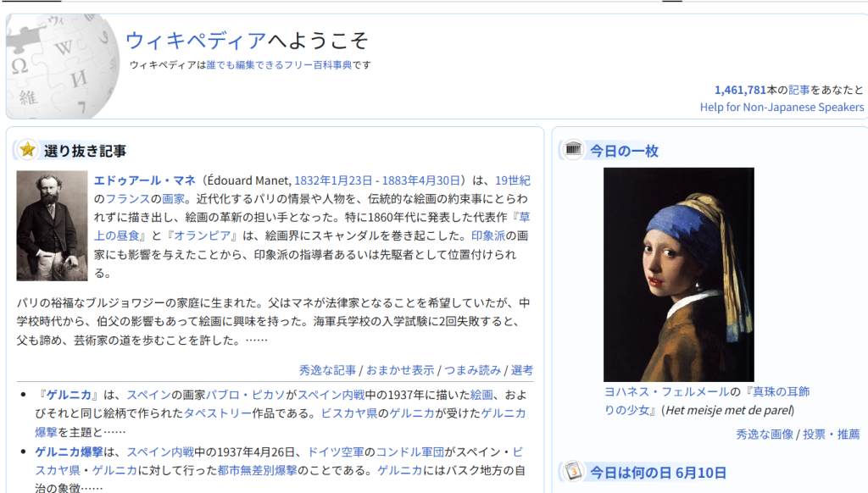The image size is (868, 493).
Task: Click the museum icon beside 今日の一枚
Action: click(x=574, y=150)
